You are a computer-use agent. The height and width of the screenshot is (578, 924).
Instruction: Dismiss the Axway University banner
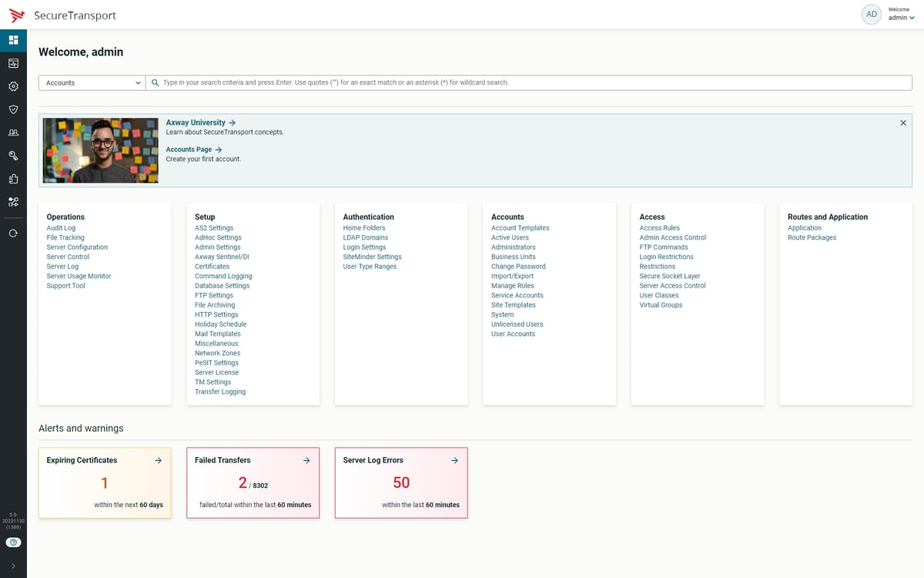tap(903, 123)
